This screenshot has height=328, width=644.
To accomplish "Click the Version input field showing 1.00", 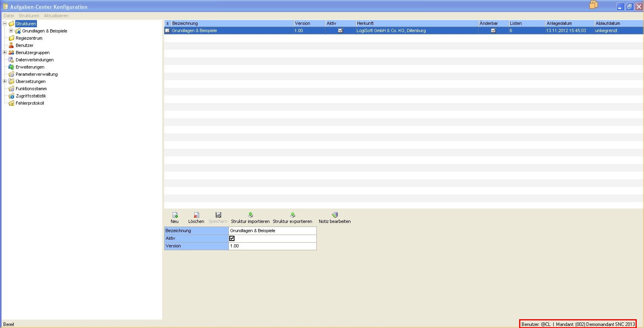I will coord(273,246).
